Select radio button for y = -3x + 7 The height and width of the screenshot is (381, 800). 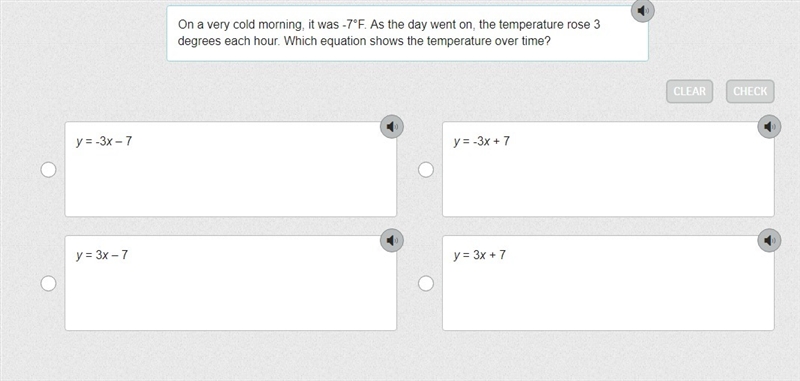click(x=426, y=170)
